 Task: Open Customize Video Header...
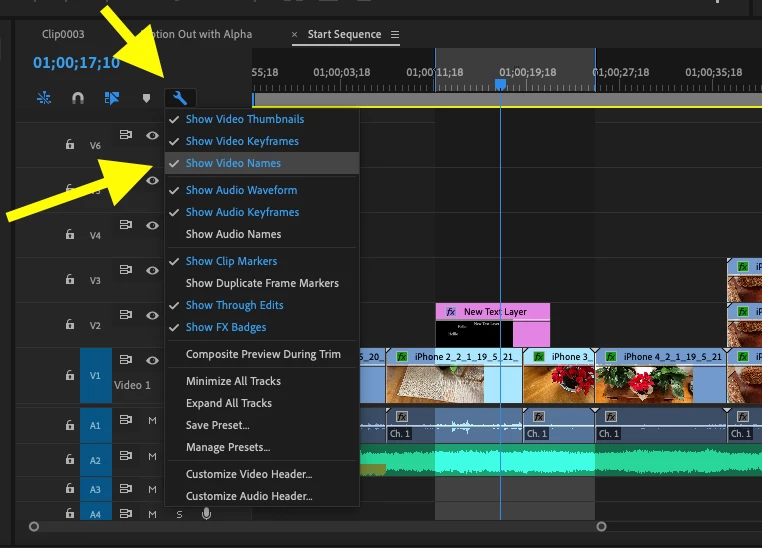[x=262, y=474]
